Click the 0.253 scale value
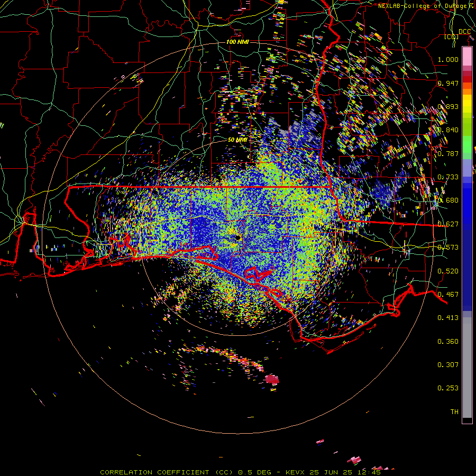 (x=448, y=388)
